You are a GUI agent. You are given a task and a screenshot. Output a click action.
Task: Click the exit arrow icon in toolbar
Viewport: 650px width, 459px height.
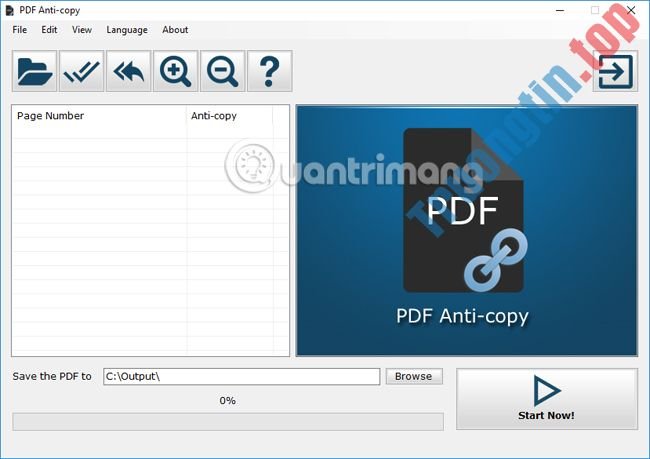pos(615,71)
